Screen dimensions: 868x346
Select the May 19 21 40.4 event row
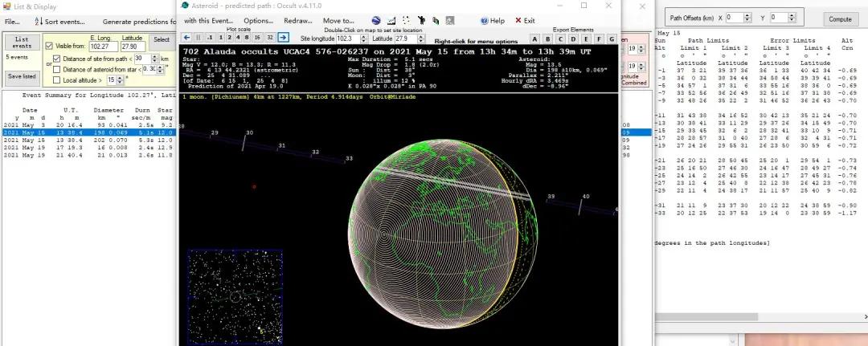[x=88, y=155]
